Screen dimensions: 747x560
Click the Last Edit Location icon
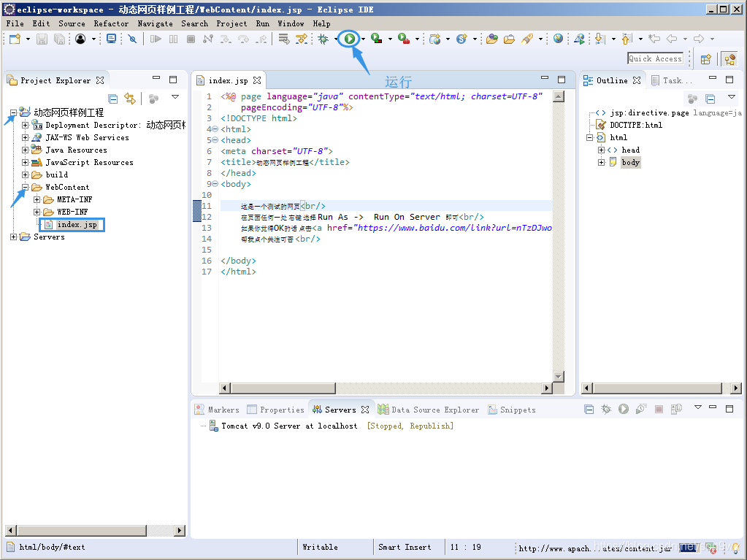(654, 39)
